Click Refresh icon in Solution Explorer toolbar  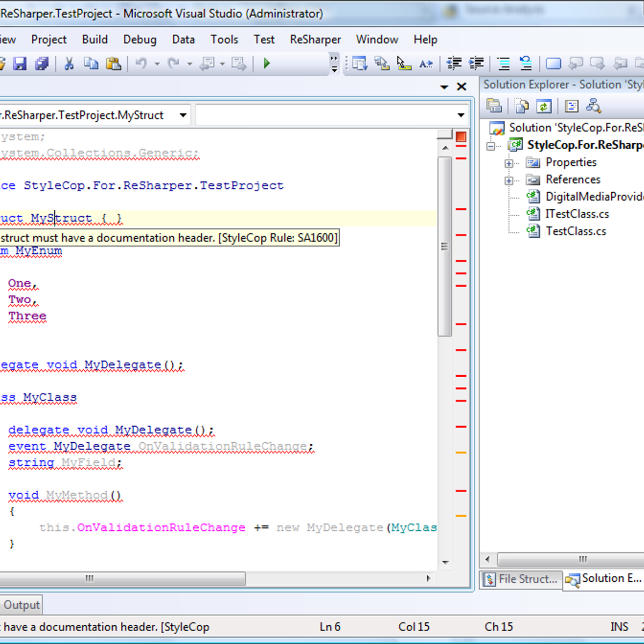pyautogui.click(x=544, y=106)
